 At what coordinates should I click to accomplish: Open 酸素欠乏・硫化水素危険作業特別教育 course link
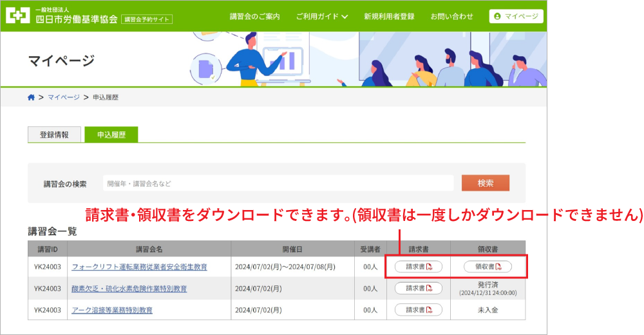tap(129, 289)
